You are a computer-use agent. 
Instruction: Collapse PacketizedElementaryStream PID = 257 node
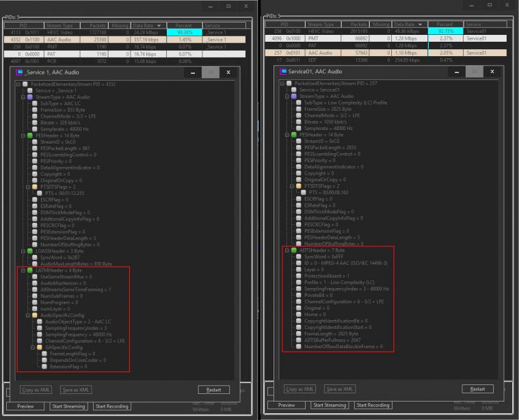click(282, 83)
